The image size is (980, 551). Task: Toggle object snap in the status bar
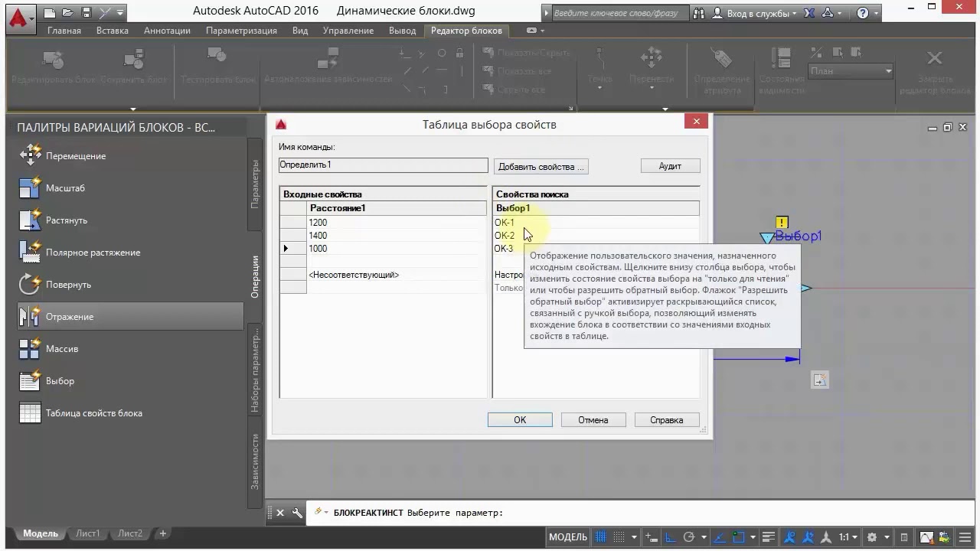pyautogui.click(x=738, y=537)
